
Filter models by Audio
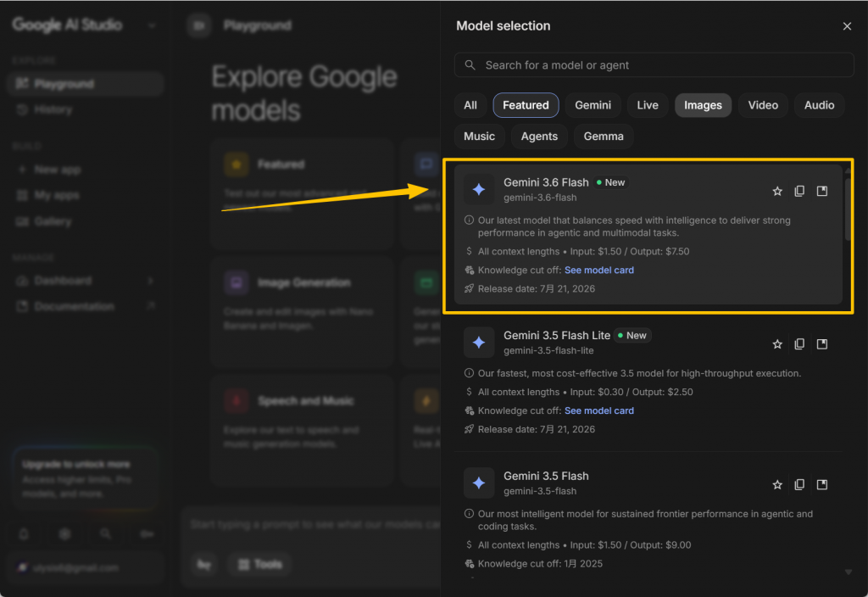pyautogui.click(x=819, y=105)
